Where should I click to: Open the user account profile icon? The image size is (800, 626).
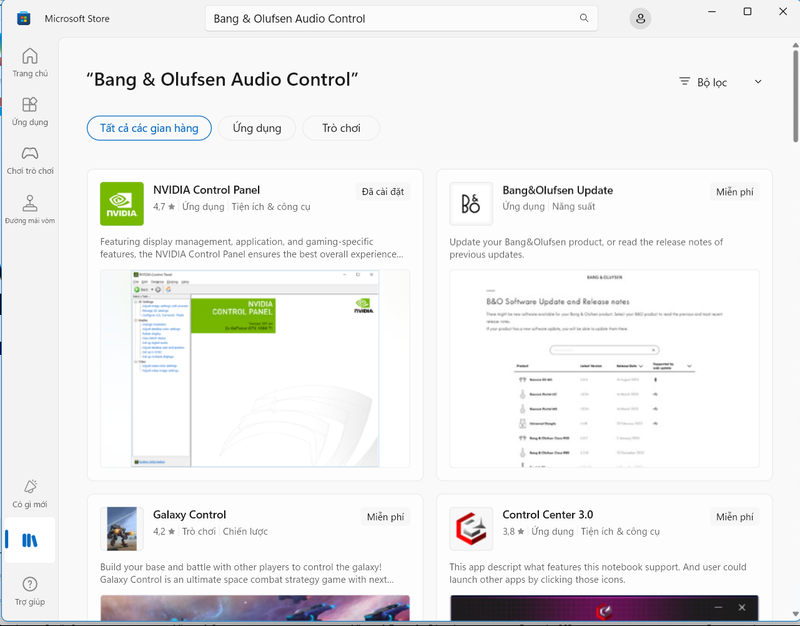640,19
